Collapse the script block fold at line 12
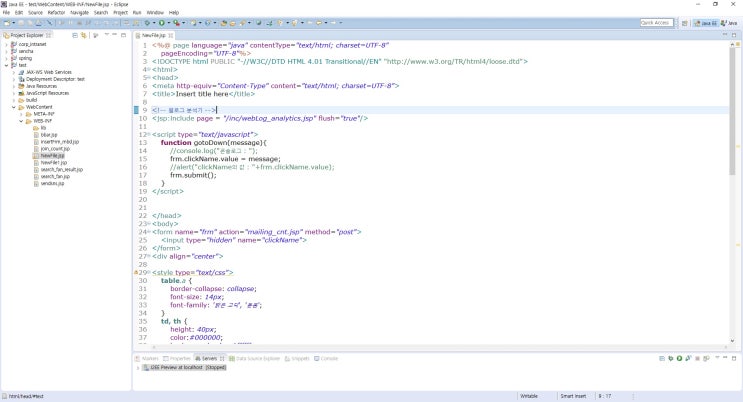The image size is (743, 402). (x=149, y=133)
